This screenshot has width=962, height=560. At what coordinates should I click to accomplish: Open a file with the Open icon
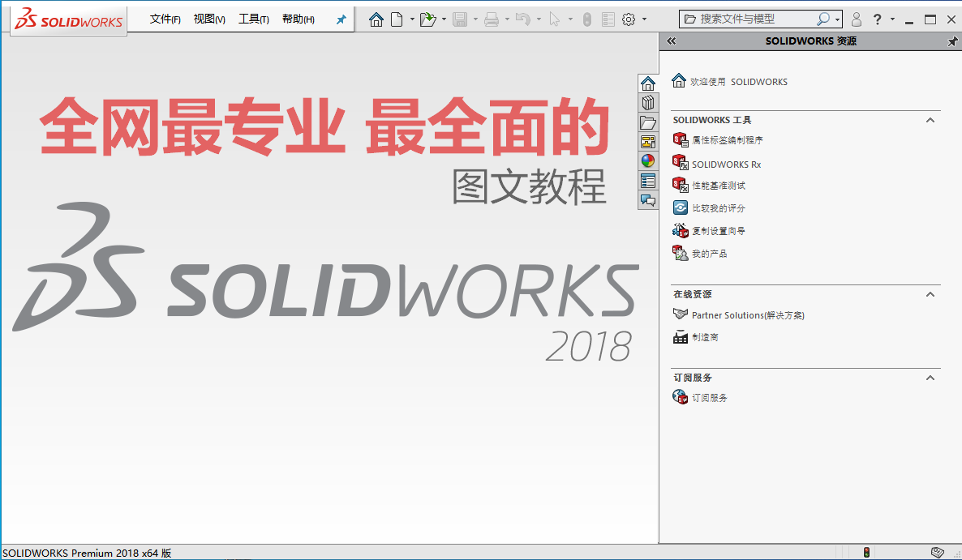[428, 19]
